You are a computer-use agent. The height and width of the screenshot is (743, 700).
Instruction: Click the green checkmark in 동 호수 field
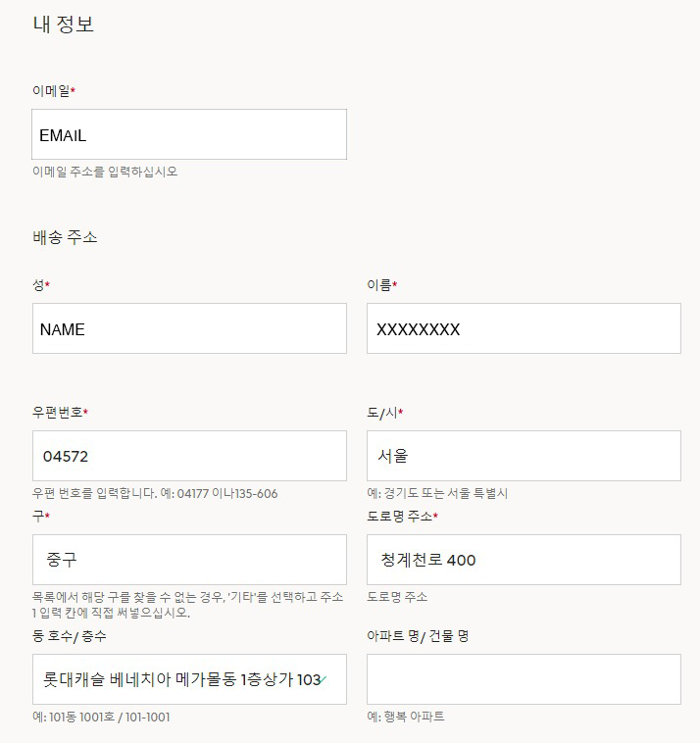tap(324, 680)
